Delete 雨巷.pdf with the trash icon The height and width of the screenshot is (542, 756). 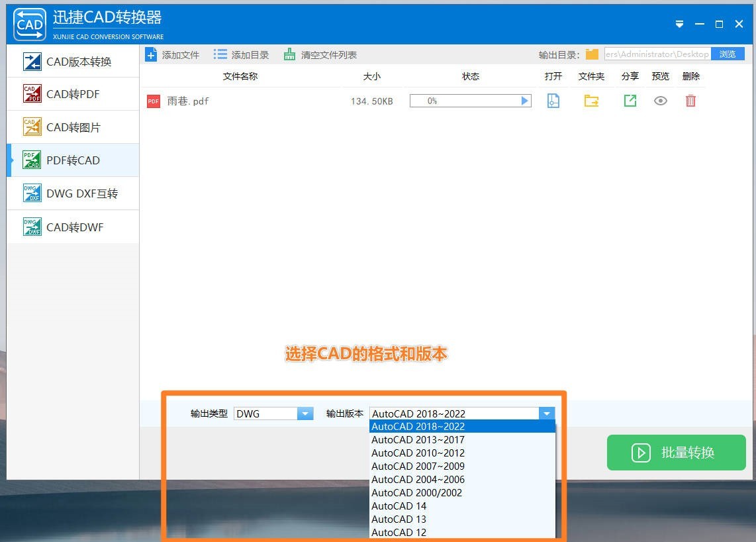(690, 101)
